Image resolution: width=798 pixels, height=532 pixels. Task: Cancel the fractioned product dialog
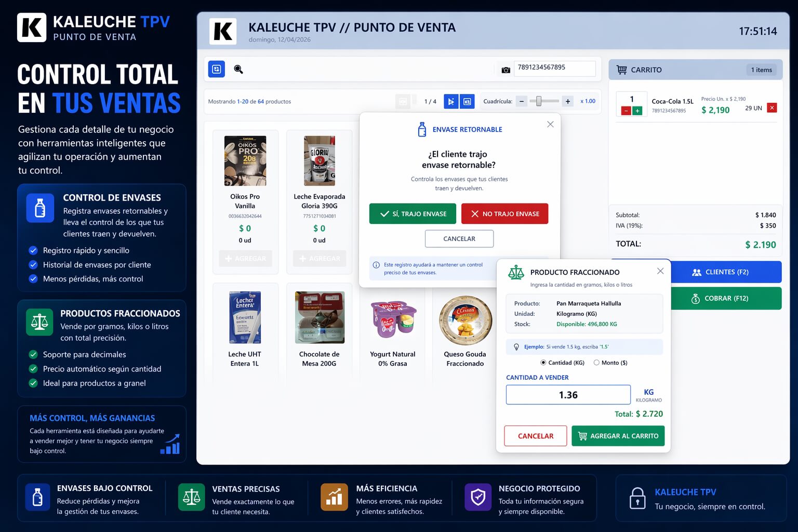(536, 436)
